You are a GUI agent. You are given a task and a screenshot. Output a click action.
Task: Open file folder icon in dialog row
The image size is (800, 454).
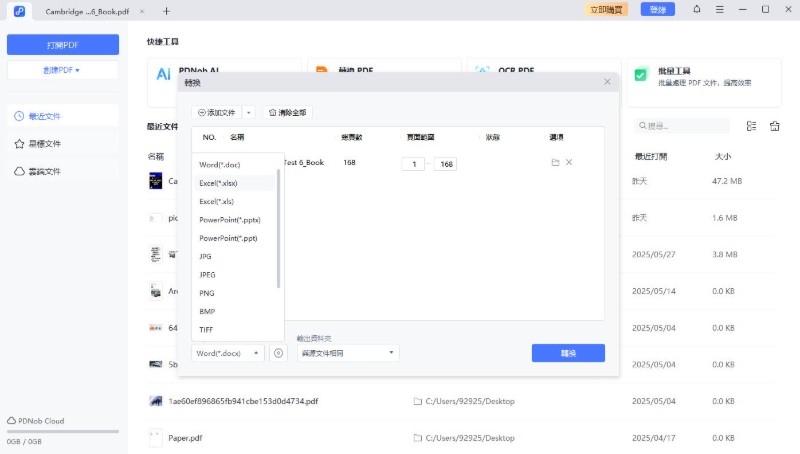(556, 162)
